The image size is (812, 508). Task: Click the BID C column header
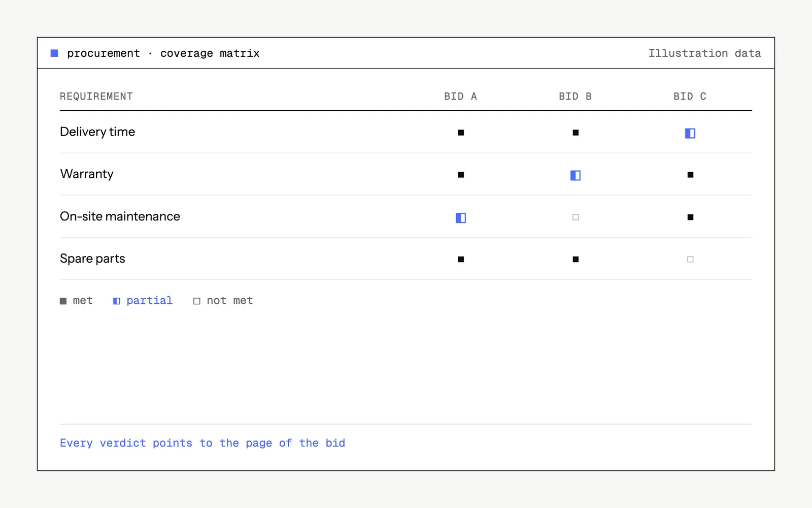[690, 97]
